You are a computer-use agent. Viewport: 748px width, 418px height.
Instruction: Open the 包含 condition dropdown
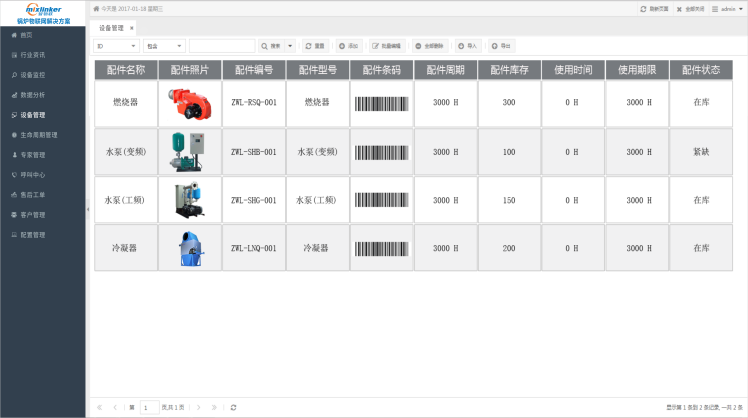coord(165,46)
